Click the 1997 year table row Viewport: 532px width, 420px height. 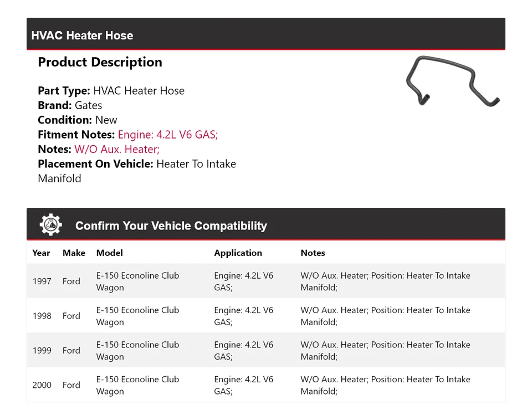click(x=266, y=281)
